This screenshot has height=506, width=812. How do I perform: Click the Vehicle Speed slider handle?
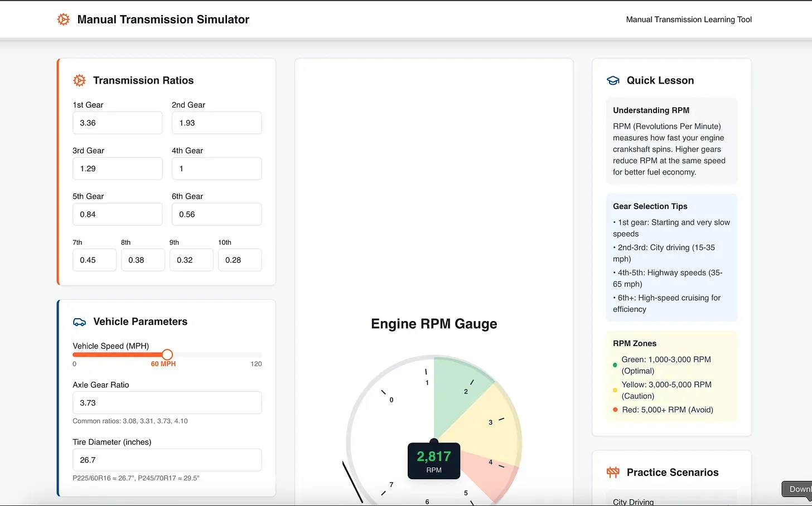pyautogui.click(x=167, y=354)
